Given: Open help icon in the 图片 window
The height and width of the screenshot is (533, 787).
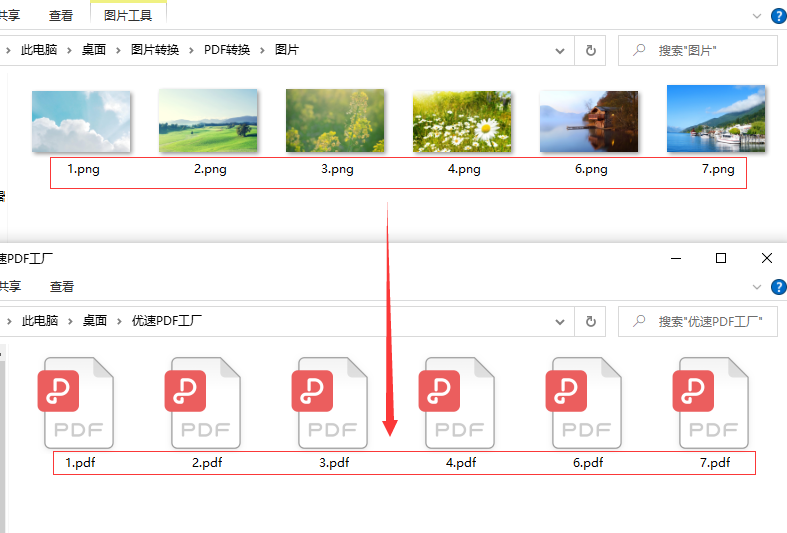Looking at the screenshot, I should point(778,16).
